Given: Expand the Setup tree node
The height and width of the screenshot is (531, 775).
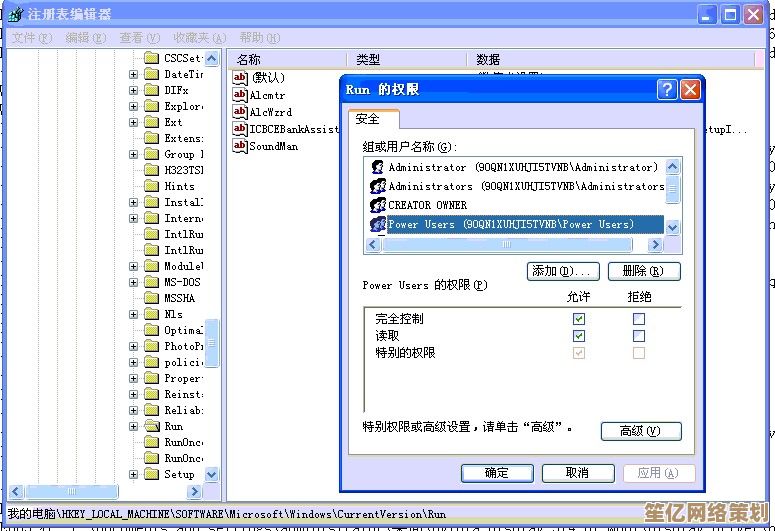Looking at the screenshot, I should [x=133, y=474].
